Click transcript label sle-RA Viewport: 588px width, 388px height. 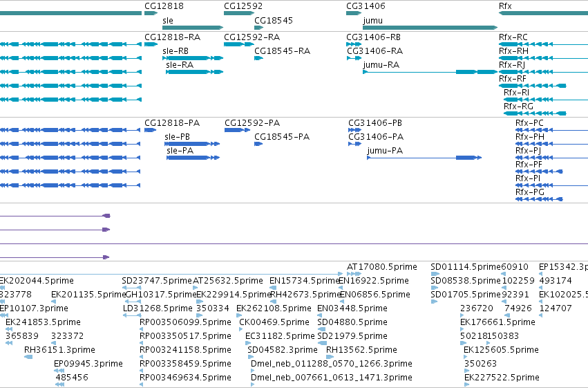(x=180, y=64)
